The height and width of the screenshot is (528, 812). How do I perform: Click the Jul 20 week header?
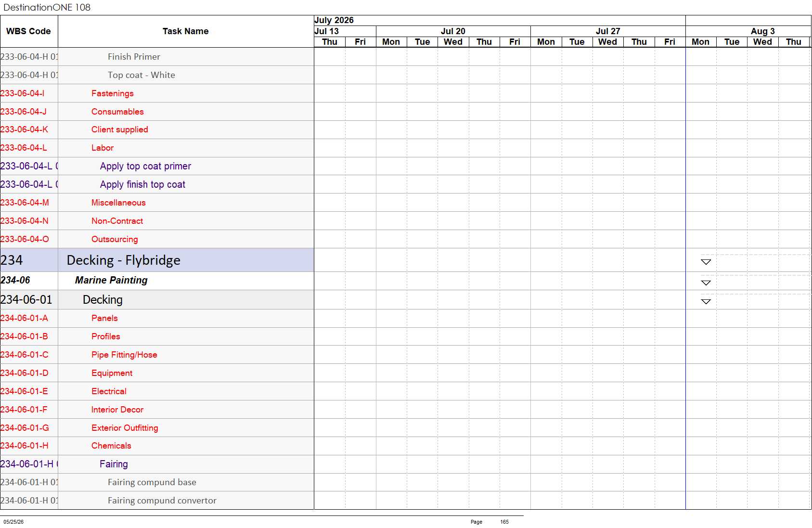(x=453, y=31)
